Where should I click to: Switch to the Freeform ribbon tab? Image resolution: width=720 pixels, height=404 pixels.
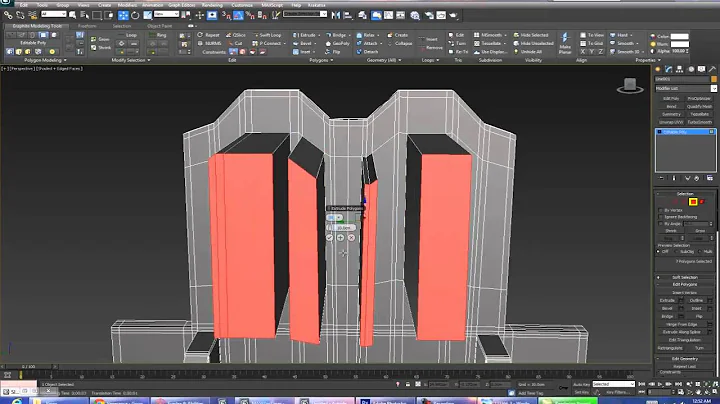(86, 26)
